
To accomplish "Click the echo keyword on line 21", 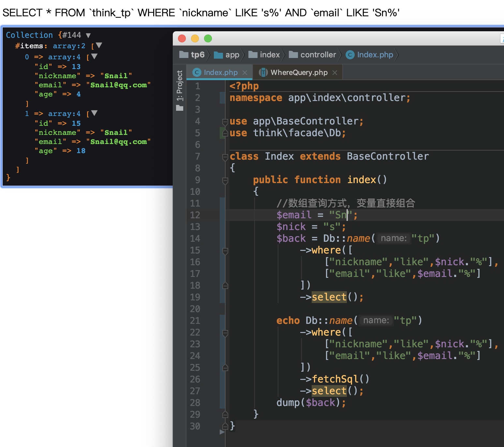I will tap(288, 321).
